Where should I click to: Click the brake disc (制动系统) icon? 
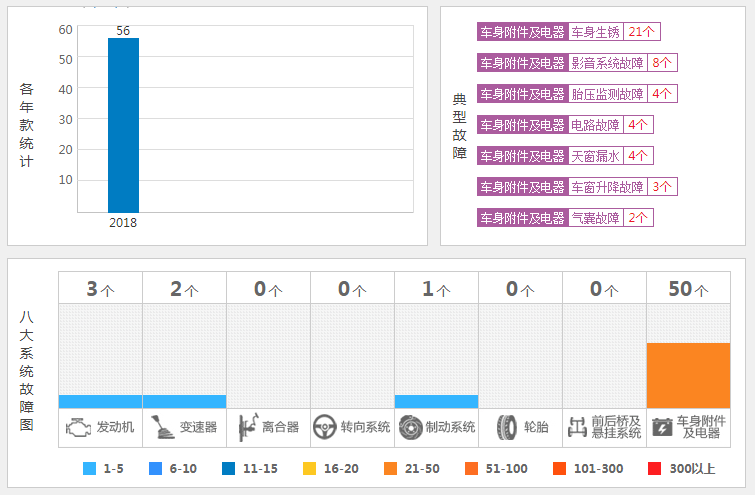pos(410,428)
